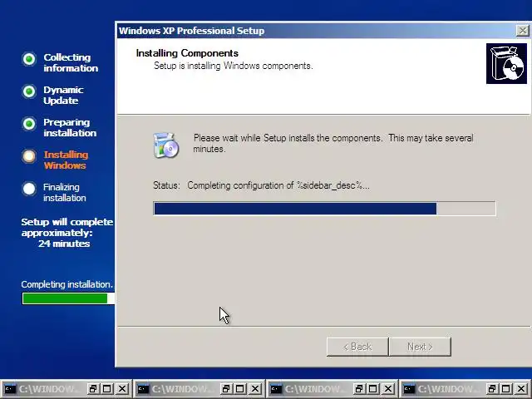Restore the second minimized C:\WINDOW console window
This screenshot has width=532, height=399.
pos(225,389)
